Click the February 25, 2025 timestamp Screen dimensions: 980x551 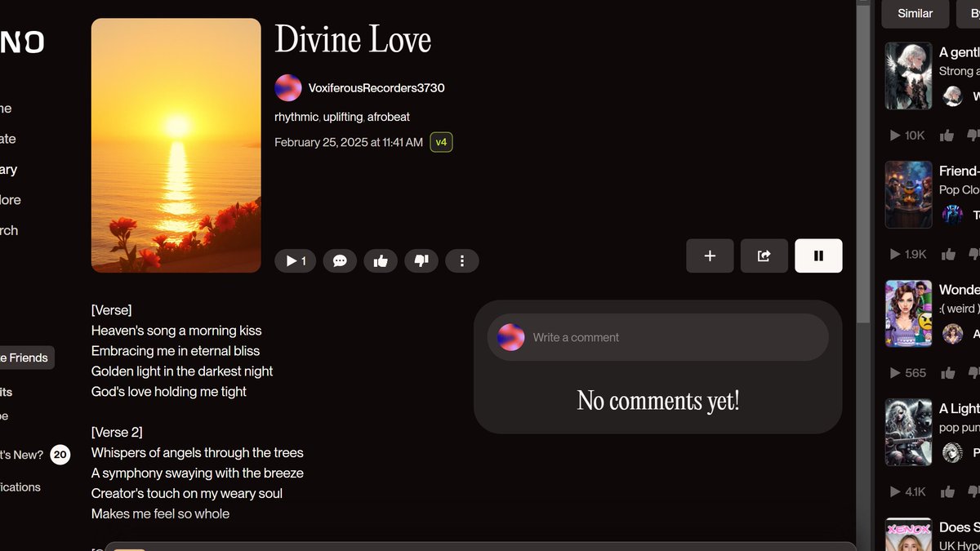pos(349,142)
